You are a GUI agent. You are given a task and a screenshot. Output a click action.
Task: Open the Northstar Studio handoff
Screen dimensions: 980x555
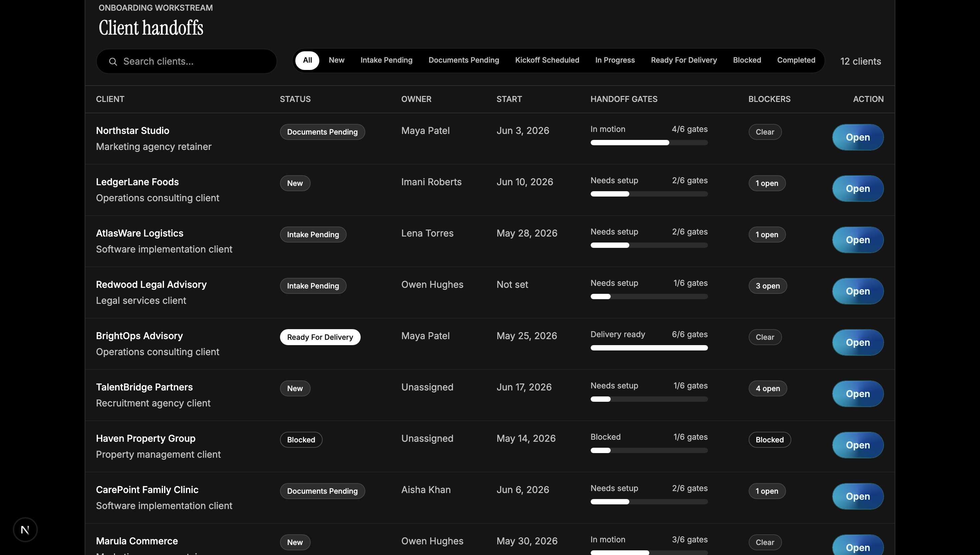point(858,137)
